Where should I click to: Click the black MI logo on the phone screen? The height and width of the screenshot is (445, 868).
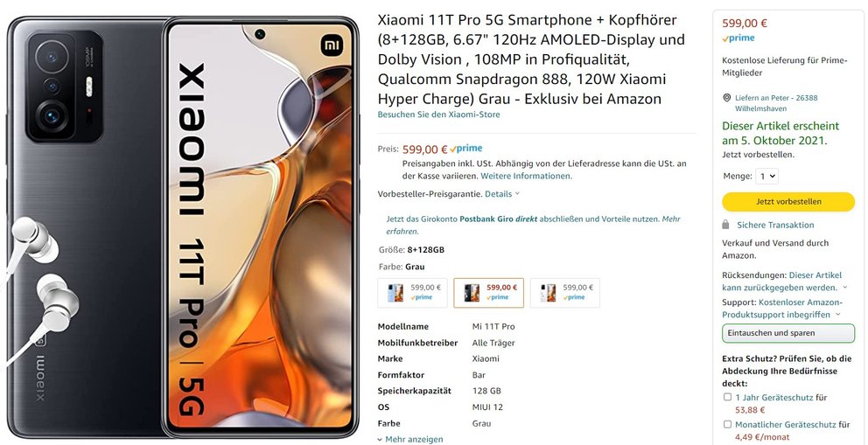[x=332, y=45]
